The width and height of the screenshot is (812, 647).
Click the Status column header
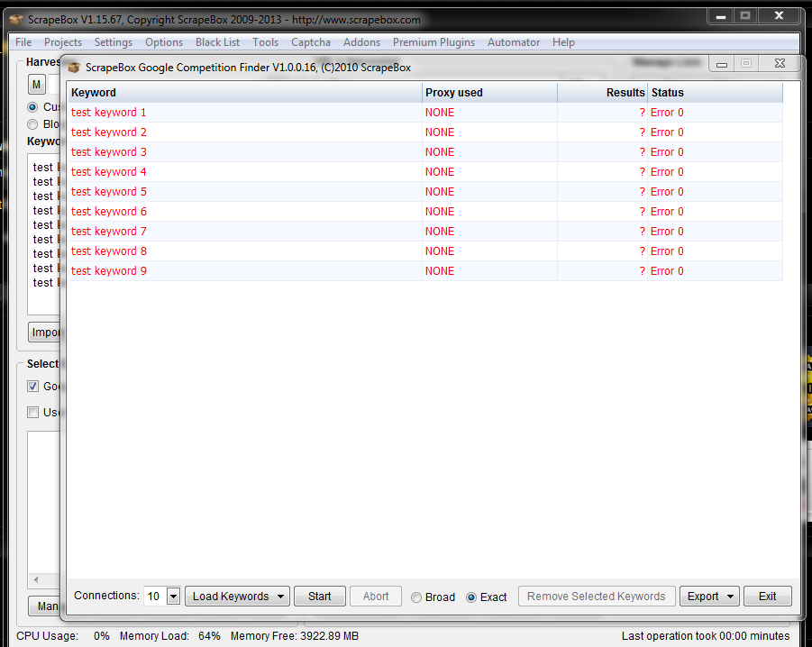(716, 93)
